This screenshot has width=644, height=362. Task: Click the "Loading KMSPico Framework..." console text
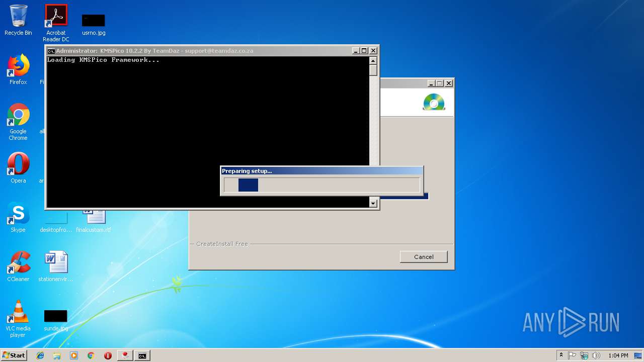pos(103,60)
